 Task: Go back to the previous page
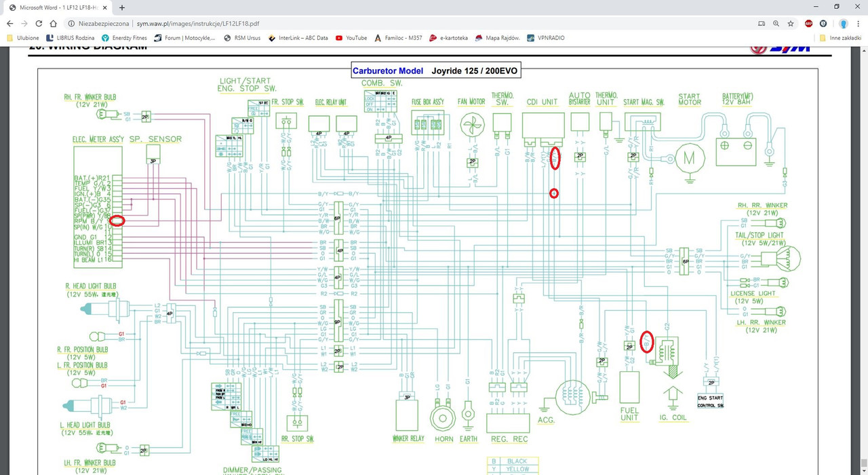(9, 23)
